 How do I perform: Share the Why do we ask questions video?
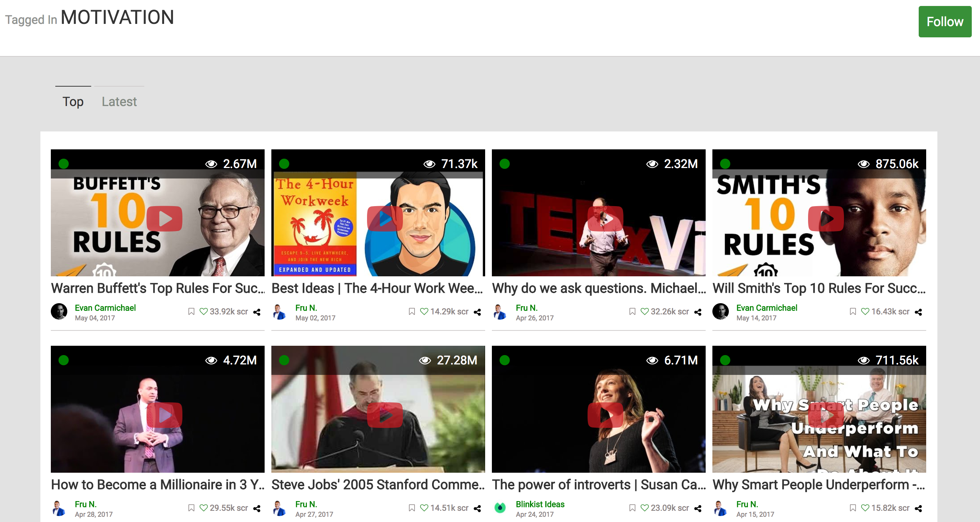(x=698, y=312)
